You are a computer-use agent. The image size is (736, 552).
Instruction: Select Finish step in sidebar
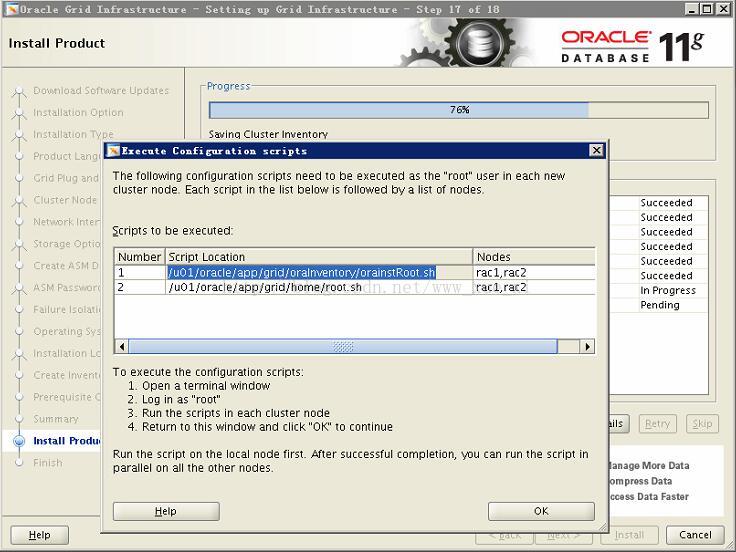click(48, 463)
